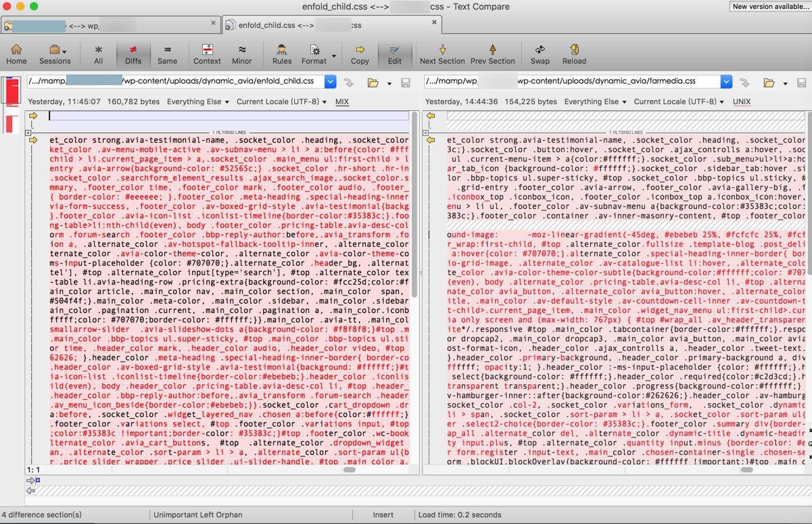
Task: Click the 4 difference section(s) status text
Action: [43, 515]
